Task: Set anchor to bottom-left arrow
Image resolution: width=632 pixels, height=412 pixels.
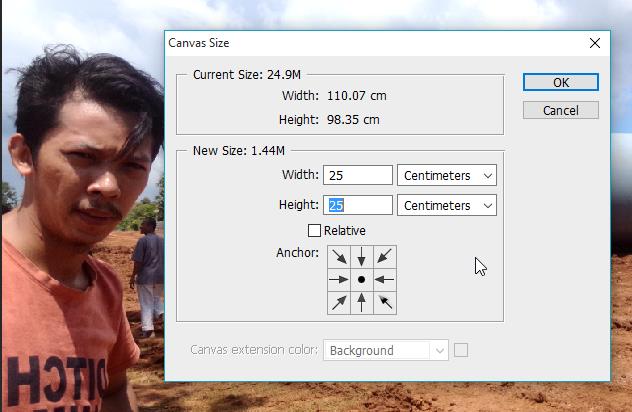Action: point(339,302)
